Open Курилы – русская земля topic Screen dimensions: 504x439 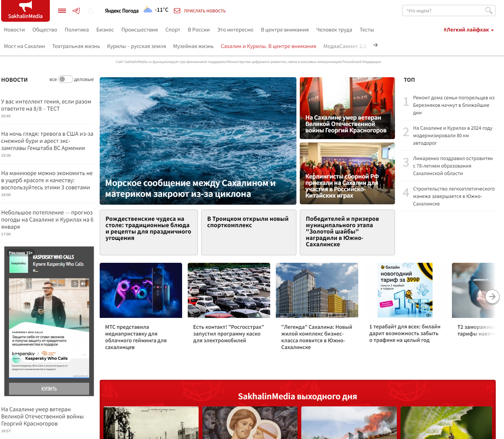point(136,46)
